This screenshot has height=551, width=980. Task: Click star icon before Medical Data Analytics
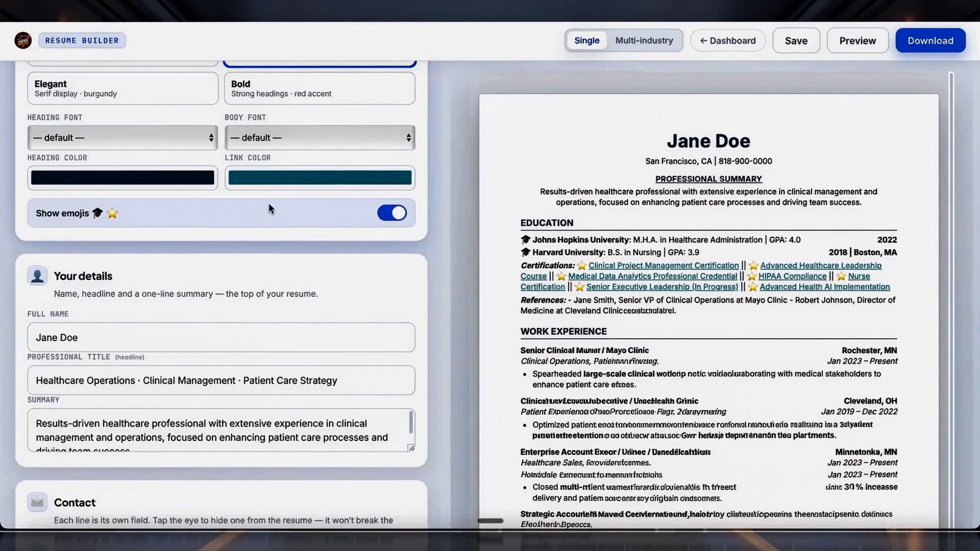[561, 276]
